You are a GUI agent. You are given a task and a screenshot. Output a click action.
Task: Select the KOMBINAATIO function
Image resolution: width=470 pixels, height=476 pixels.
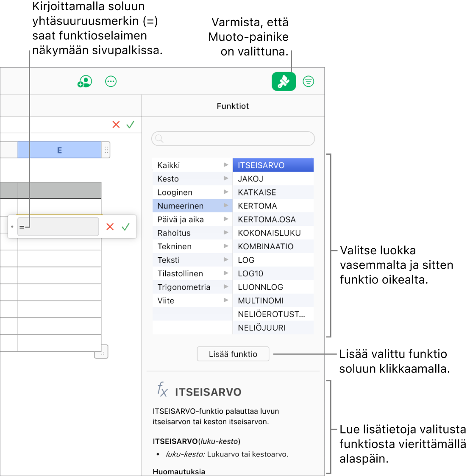coord(273,246)
